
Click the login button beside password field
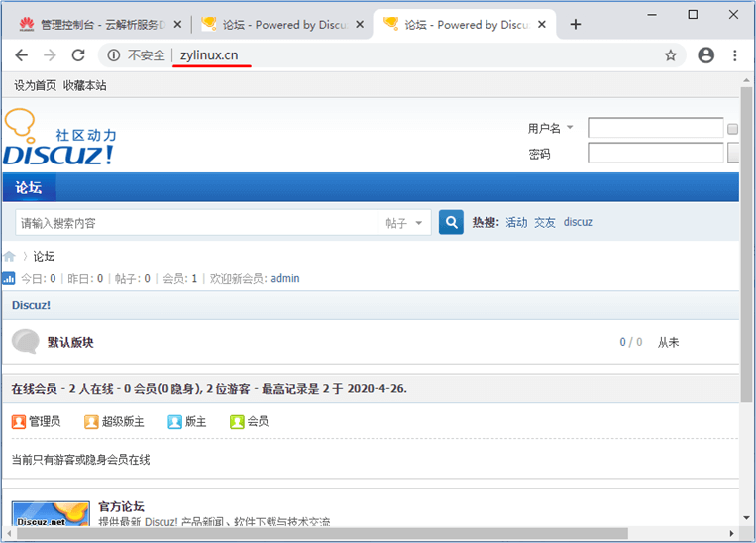pos(733,153)
